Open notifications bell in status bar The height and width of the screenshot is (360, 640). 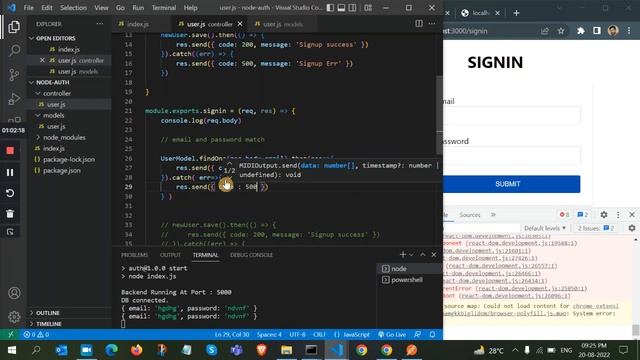tap(432, 334)
